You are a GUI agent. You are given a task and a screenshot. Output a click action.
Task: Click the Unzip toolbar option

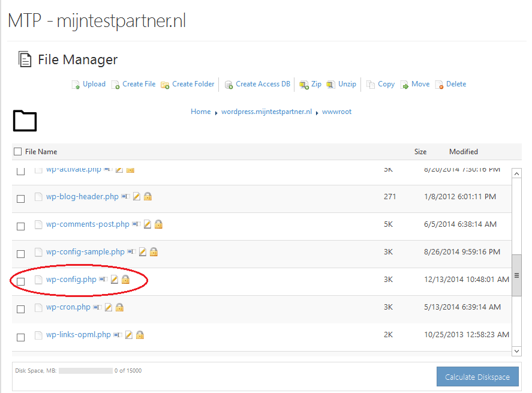coord(347,84)
